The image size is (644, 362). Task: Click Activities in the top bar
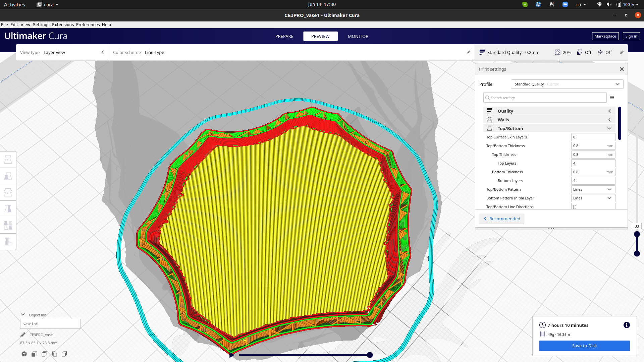(14, 4)
